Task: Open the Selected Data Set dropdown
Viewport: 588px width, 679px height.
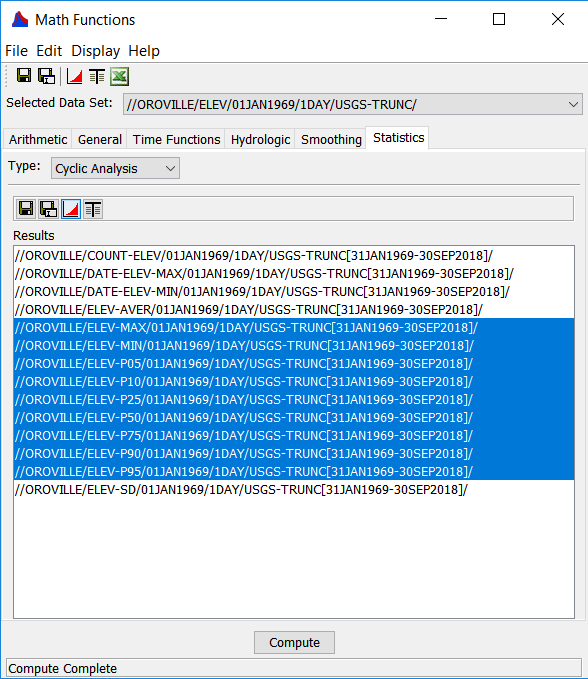Action: coord(353,104)
